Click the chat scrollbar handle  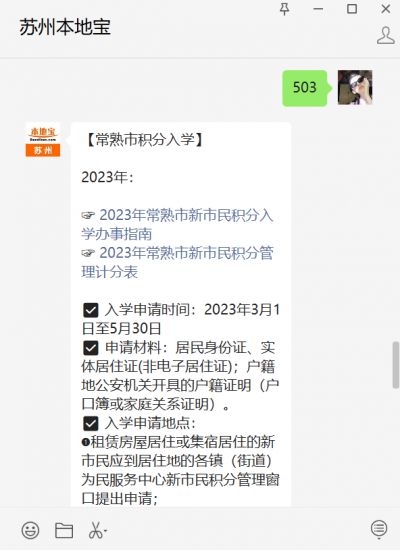pyautogui.click(x=395, y=365)
